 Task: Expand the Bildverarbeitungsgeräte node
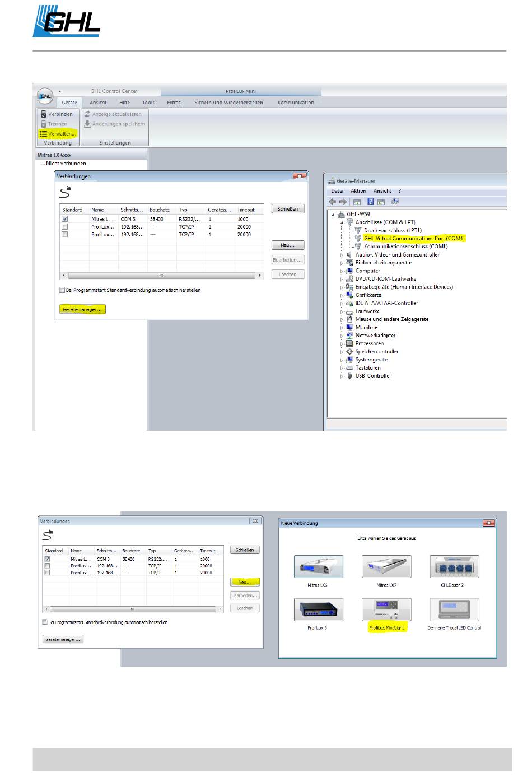(342, 263)
